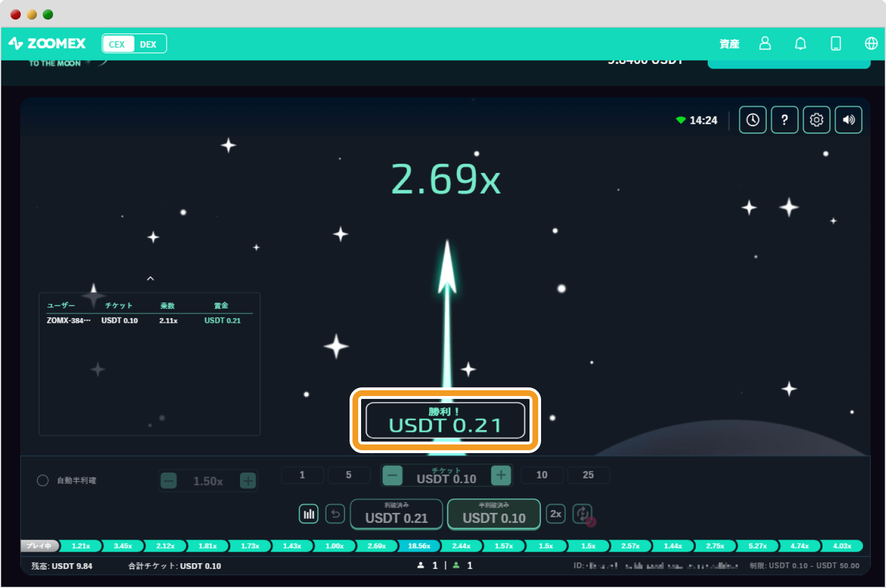Open the user account profile icon
The width and height of the screenshot is (886, 588).
(765, 44)
